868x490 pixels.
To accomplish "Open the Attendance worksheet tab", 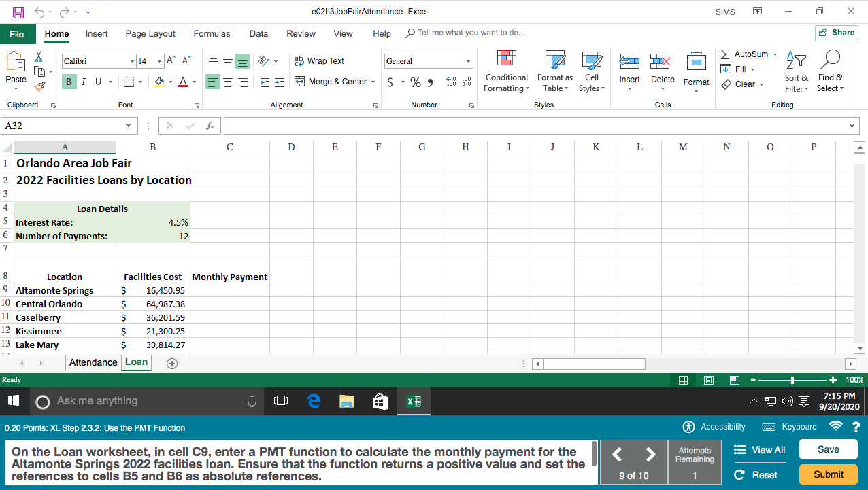I will (93, 363).
